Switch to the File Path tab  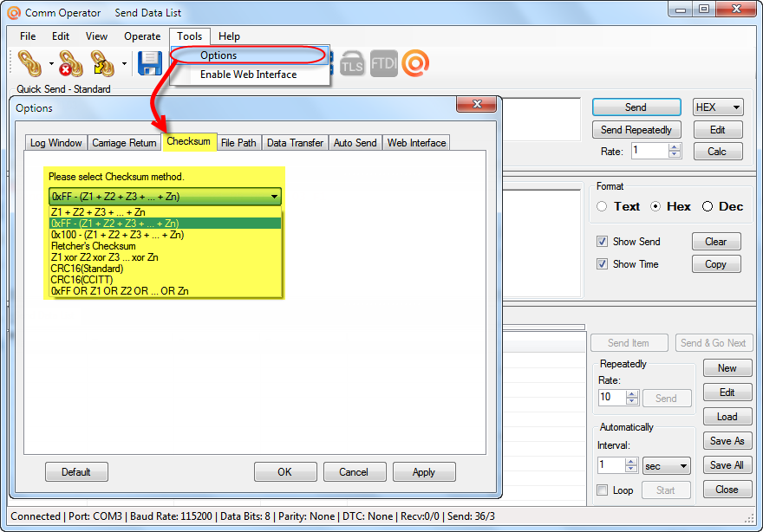pyautogui.click(x=238, y=143)
